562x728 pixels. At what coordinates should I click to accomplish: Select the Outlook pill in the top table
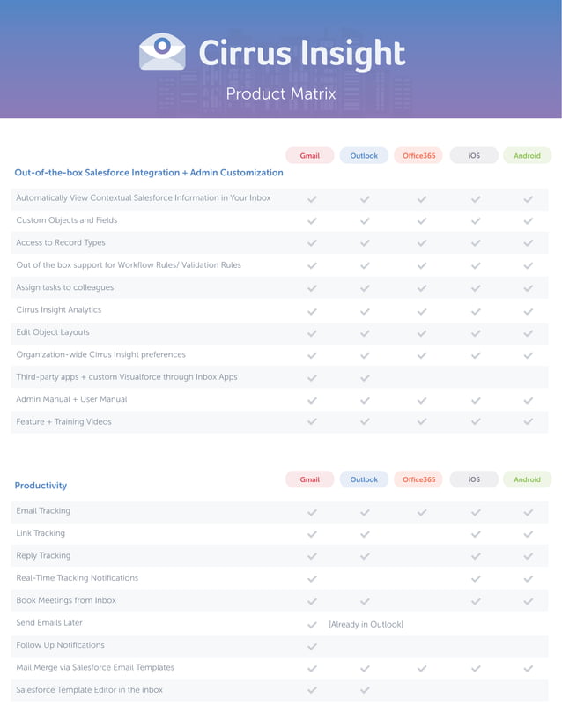tap(364, 156)
